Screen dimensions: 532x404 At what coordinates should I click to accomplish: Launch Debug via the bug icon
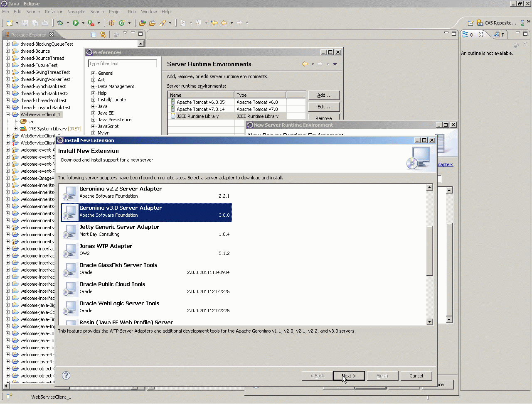[61, 23]
